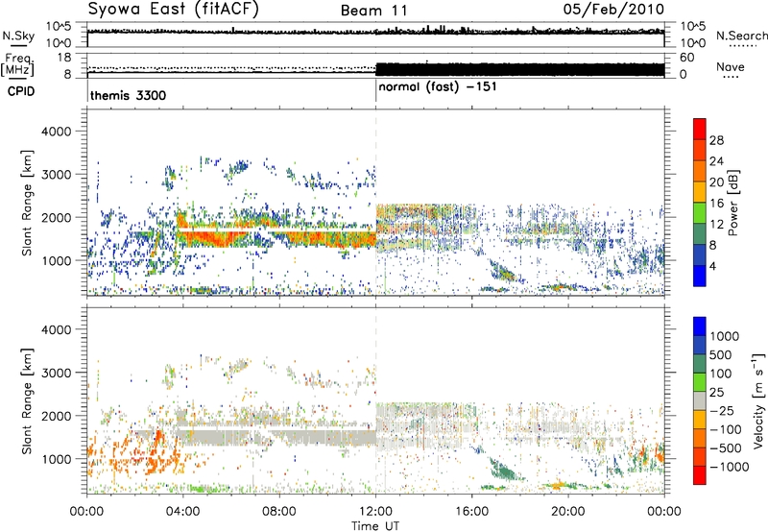Pick the red bottom segment of Velocity colorbar
Screen dimensions: 768x532
(x=700, y=475)
